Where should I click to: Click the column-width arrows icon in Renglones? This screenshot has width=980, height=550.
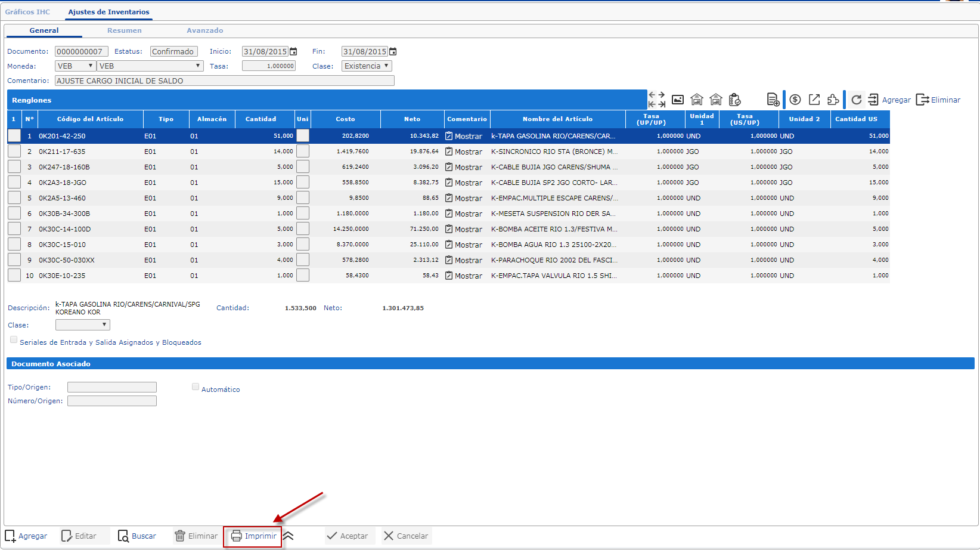click(x=656, y=100)
